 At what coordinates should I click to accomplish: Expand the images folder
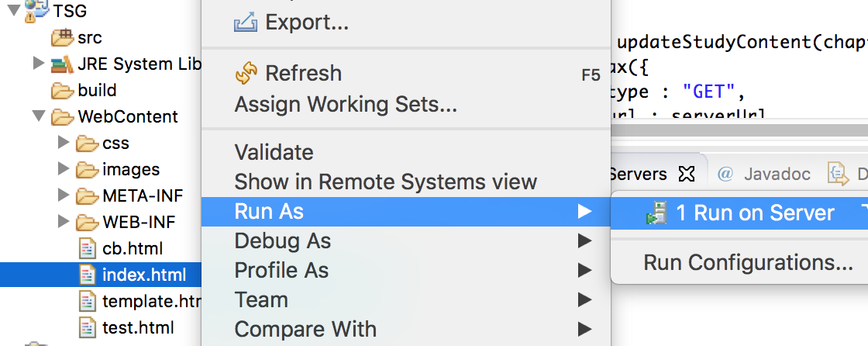[x=64, y=169]
